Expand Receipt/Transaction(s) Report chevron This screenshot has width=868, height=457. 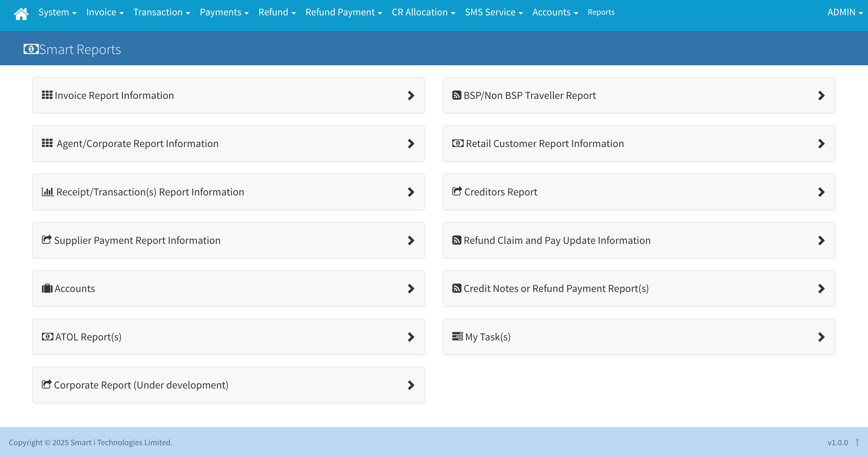coord(411,192)
